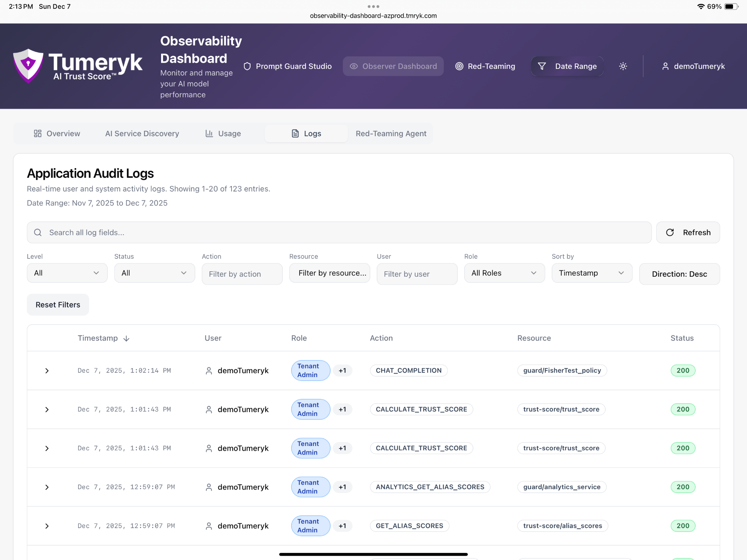Toggle sort Direction: Desc
Screen dimensions: 747x560
pyautogui.click(x=679, y=274)
